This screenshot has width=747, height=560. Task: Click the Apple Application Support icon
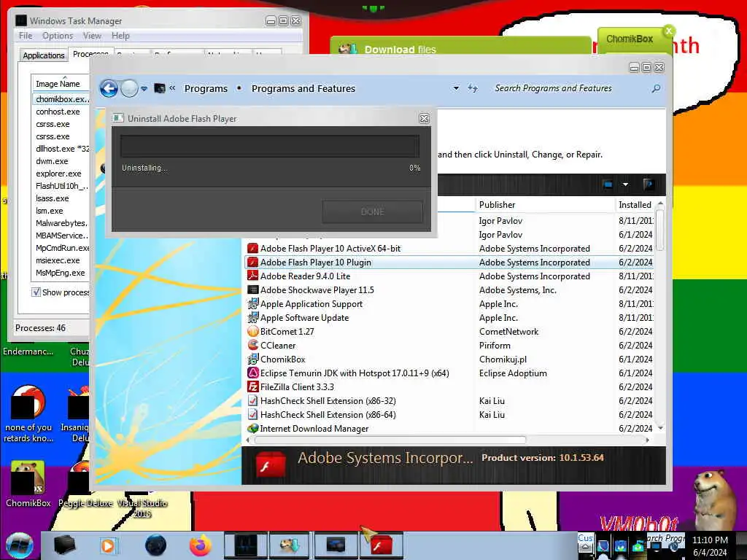252,304
